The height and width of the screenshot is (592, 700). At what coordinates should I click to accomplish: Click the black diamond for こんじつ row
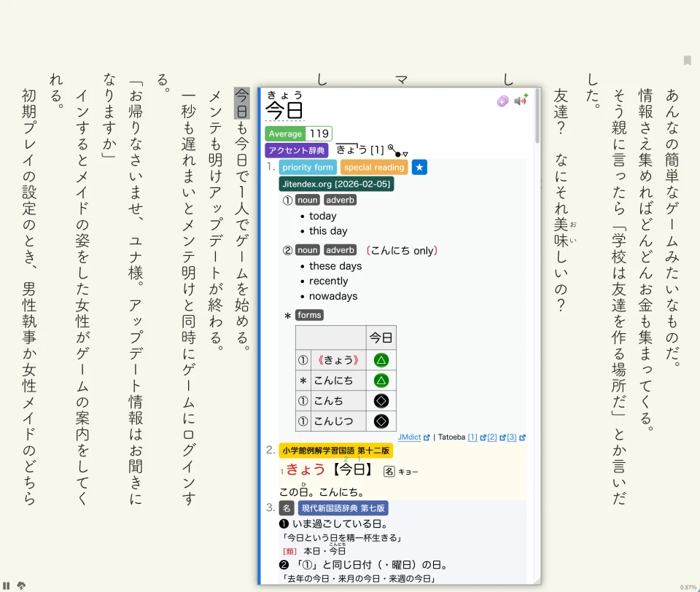381,421
